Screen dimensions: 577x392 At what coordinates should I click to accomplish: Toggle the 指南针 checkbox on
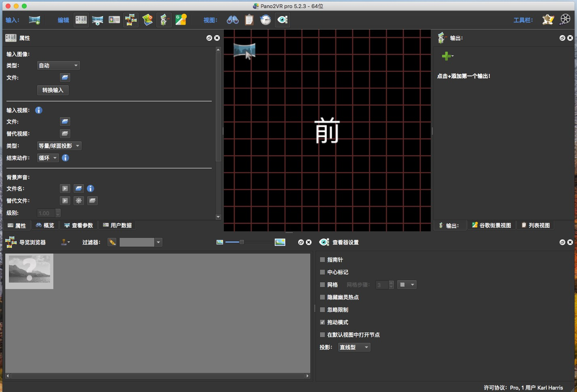pyautogui.click(x=322, y=260)
